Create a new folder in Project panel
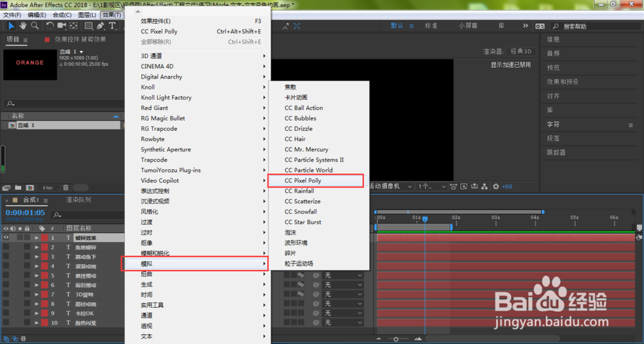Viewport: 644px width, 344px height. pyautogui.click(x=18, y=187)
